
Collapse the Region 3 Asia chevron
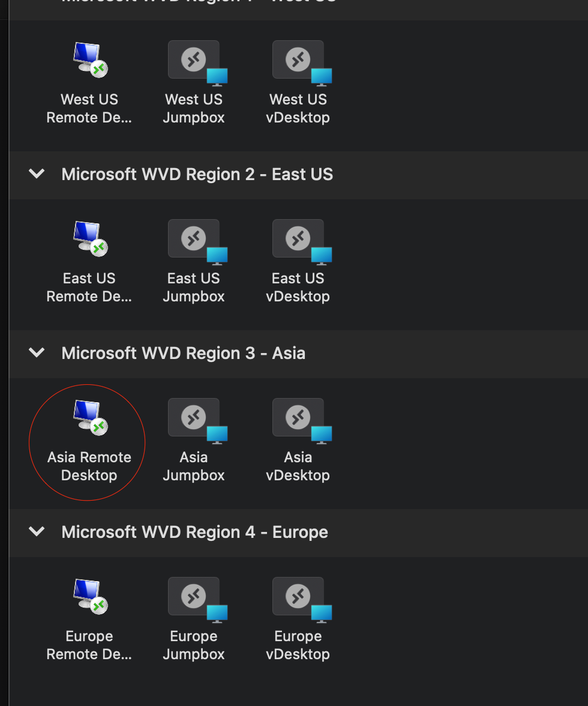[x=37, y=352]
